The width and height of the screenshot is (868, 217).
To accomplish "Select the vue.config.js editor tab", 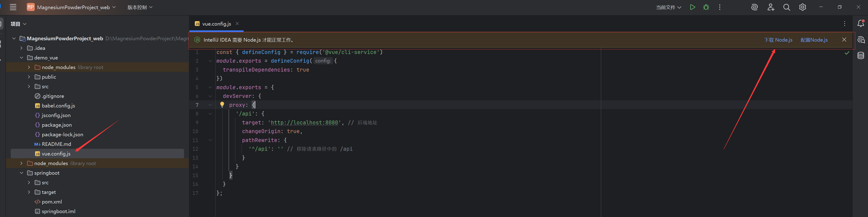I will [216, 24].
